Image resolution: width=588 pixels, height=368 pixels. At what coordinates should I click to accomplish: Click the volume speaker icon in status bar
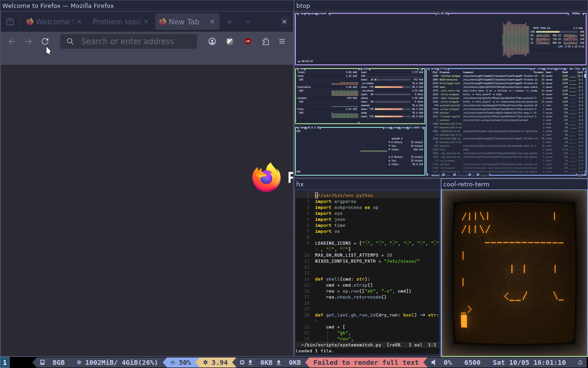click(x=433, y=362)
